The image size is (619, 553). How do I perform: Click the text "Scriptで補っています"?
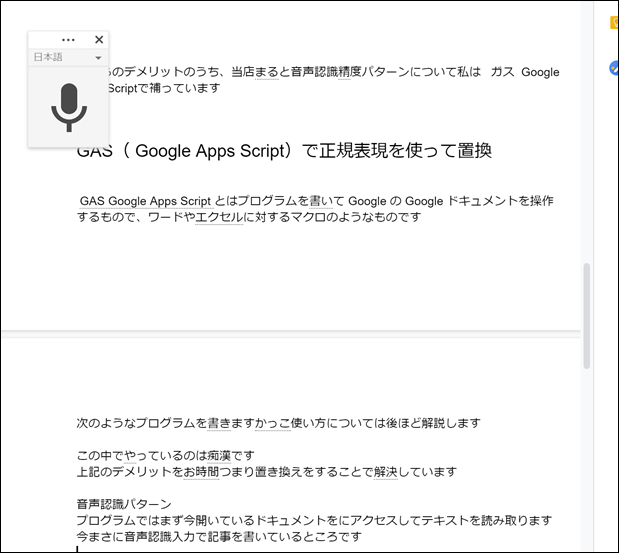click(164, 88)
